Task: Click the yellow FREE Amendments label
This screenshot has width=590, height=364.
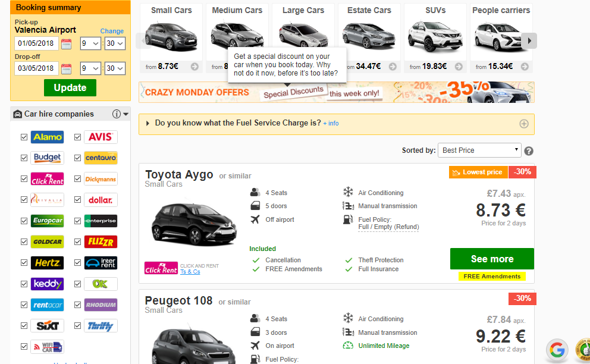Action: tap(492, 277)
